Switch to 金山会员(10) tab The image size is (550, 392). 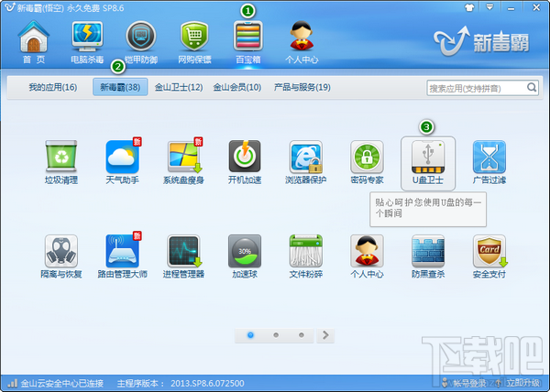click(x=237, y=87)
